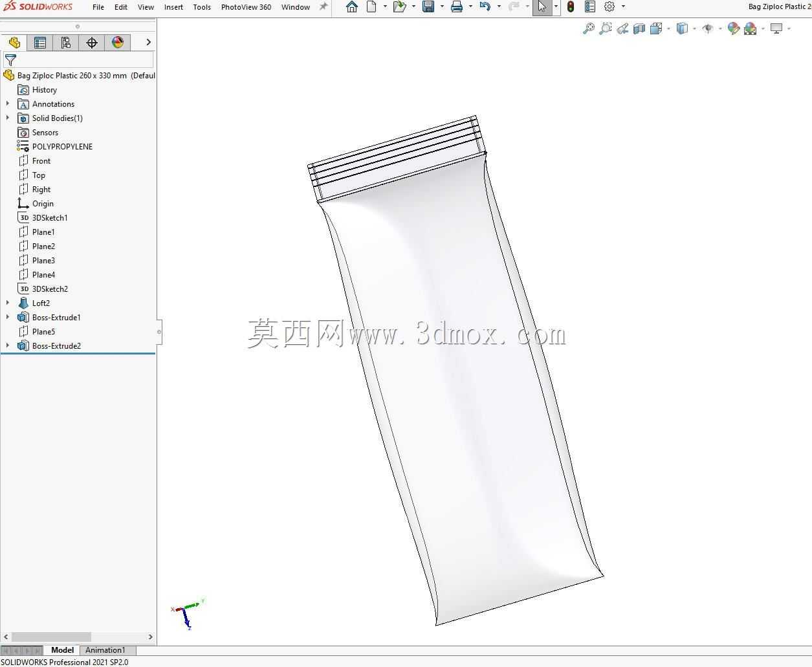
Task: Click the Apply Scene icon
Action: pos(751,28)
